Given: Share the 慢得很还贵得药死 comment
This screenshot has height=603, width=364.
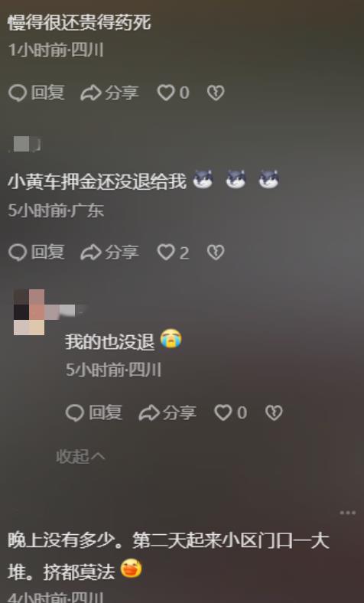Looking at the screenshot, I should point(109,93).
